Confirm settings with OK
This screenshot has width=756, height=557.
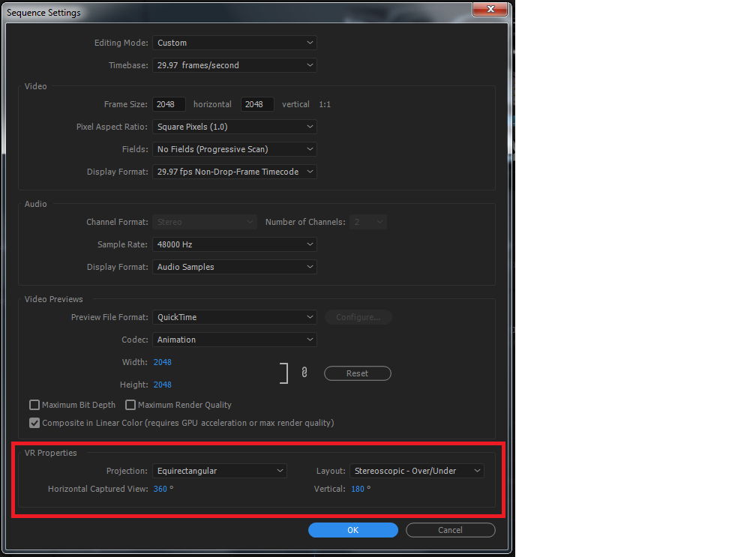coord(353,530)
